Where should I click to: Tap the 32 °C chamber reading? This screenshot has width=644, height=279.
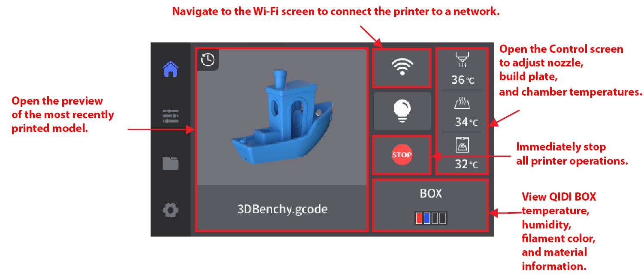[x=466, y=164]
